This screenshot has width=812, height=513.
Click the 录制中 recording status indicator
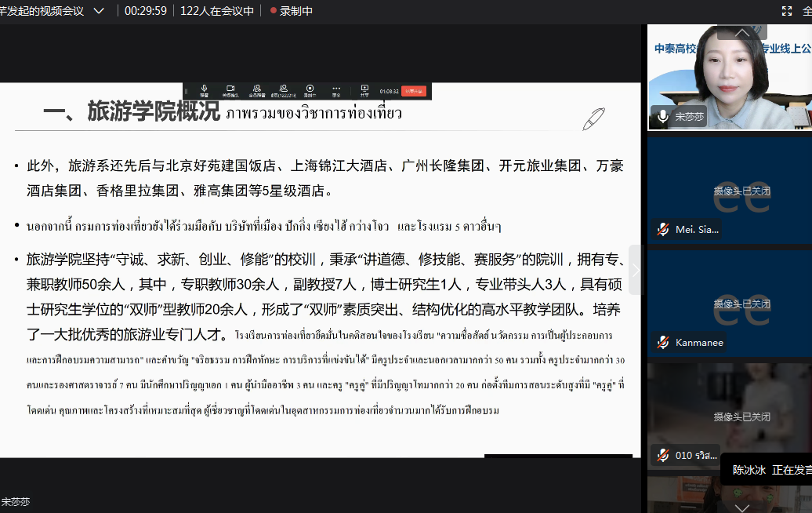pos(291,11)
